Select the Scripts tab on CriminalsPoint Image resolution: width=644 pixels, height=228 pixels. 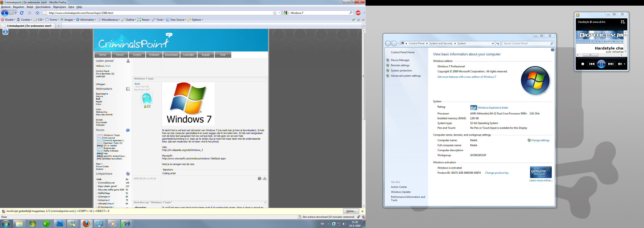click(x=137, y=55)
